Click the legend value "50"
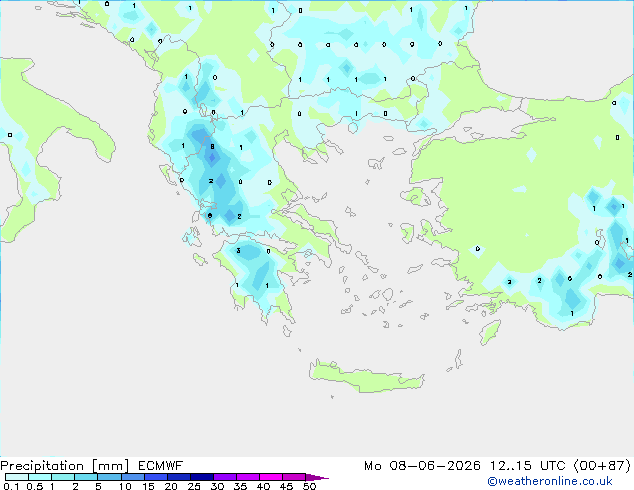Viewport: 634px width, 490px height. point(310,486)
